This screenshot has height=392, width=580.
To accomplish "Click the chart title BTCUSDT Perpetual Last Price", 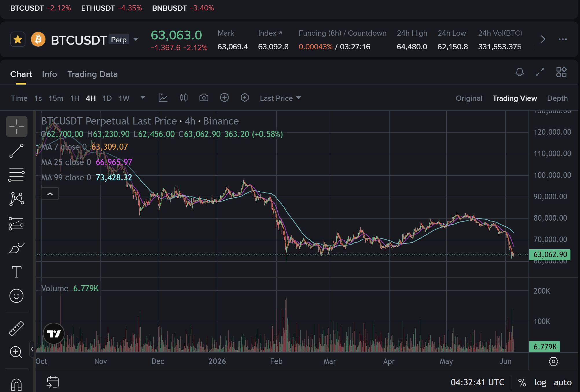I will click(x=109, y=121).
